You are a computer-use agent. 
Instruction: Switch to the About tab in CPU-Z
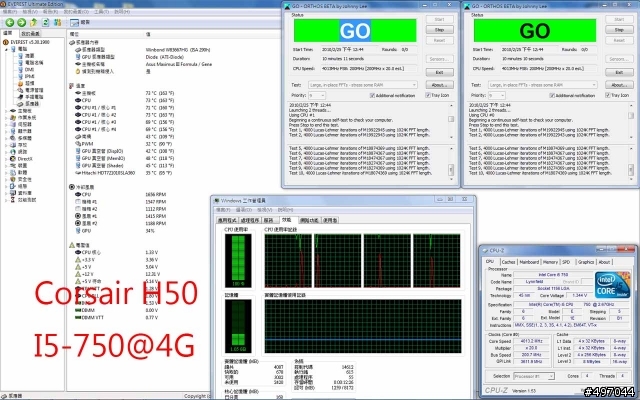pos(604,262)
